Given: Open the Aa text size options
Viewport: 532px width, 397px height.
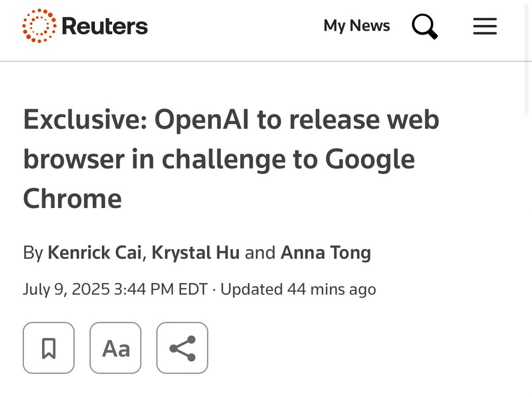Looking at the screenshot, I should coord(116,348).
